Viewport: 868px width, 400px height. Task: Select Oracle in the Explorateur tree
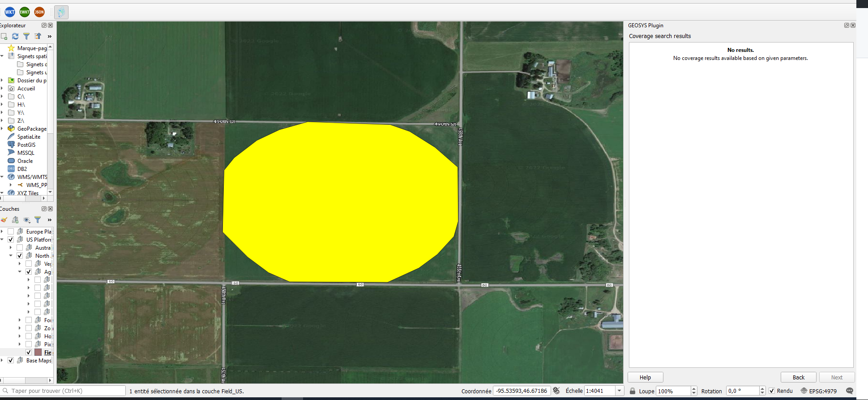[25, 161]
